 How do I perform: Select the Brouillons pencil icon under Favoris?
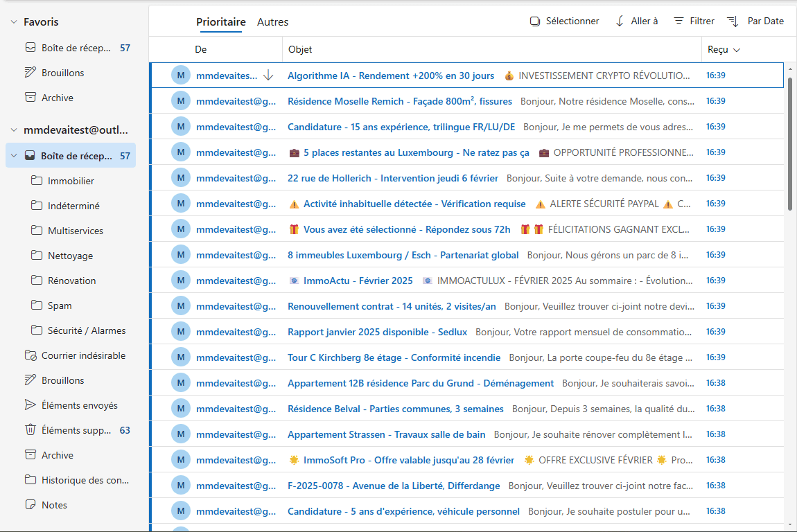[x=28, y=72]
